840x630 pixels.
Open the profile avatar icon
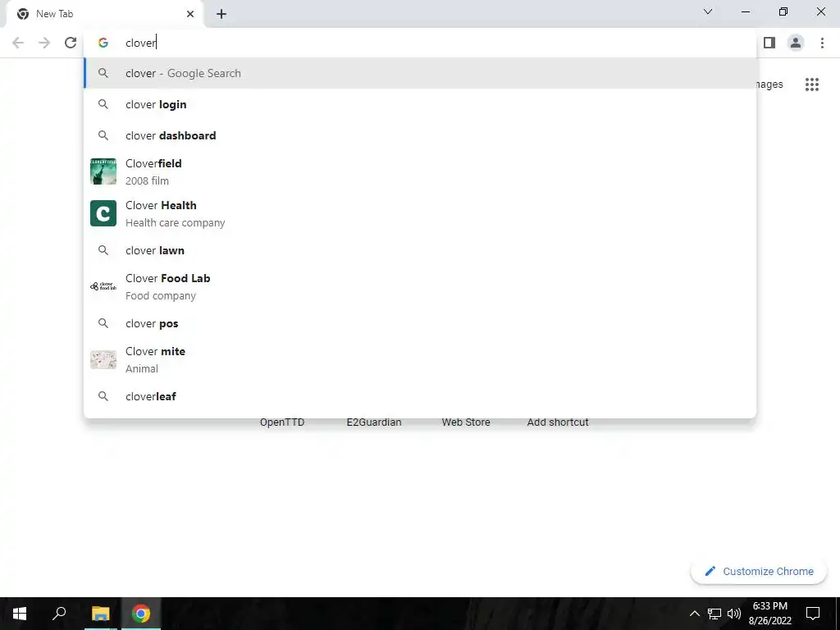tap(796, 43)
